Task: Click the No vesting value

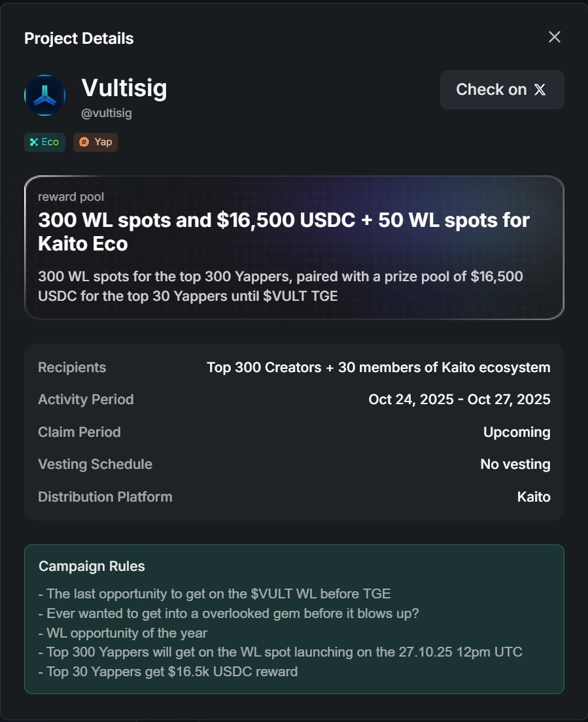Action: 515,464
